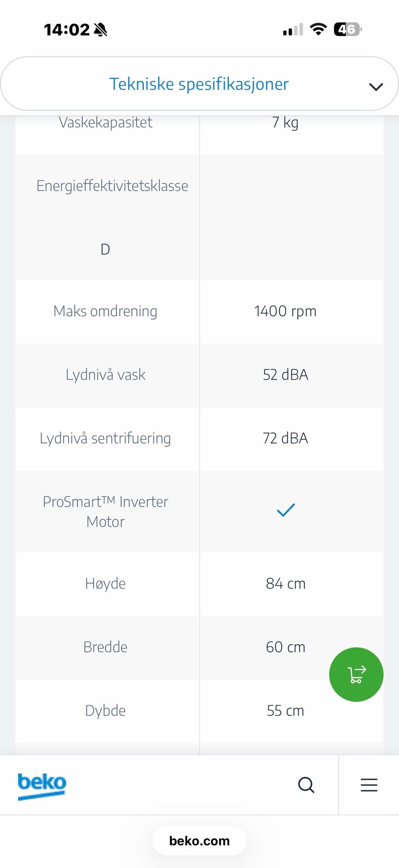Tap the green shopping cart button
This screenshot has width=399, height=868.
point(356,675)
